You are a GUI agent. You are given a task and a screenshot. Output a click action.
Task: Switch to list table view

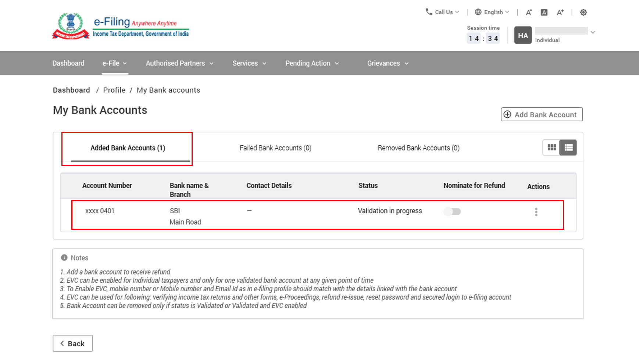568,148
